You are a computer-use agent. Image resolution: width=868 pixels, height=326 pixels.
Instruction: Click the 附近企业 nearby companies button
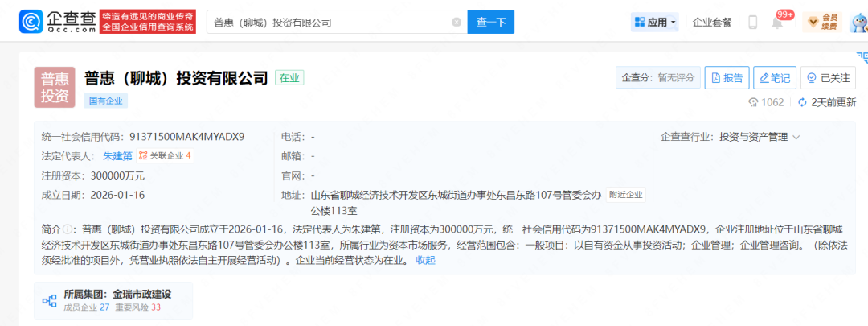pos(625,195)
